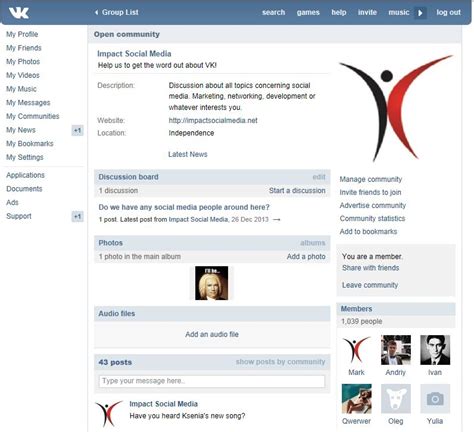Viewport: 474px width, 432px height.
Task: Open help in the top bar
Action: [339, 12]
